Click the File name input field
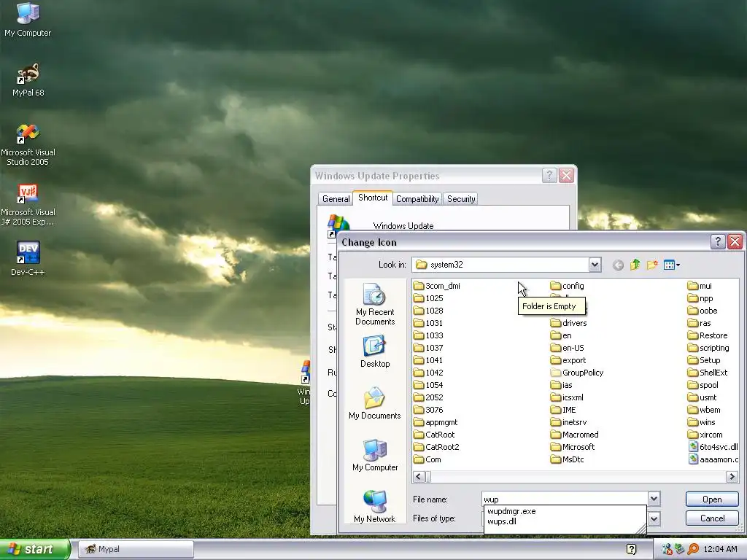Image resolution: width=747 pixels, height=560 pixels. click(x=565, y=499)
